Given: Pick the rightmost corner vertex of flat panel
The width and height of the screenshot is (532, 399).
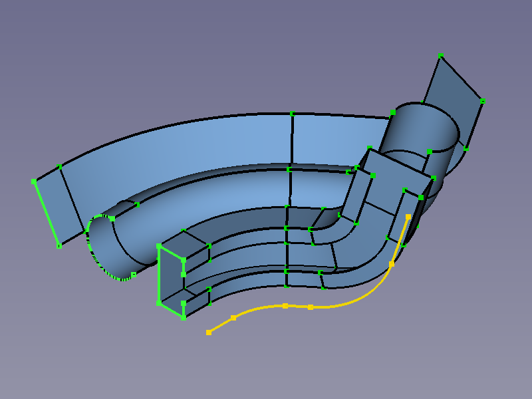Looking at the screenshot, I should pos(482,100).
